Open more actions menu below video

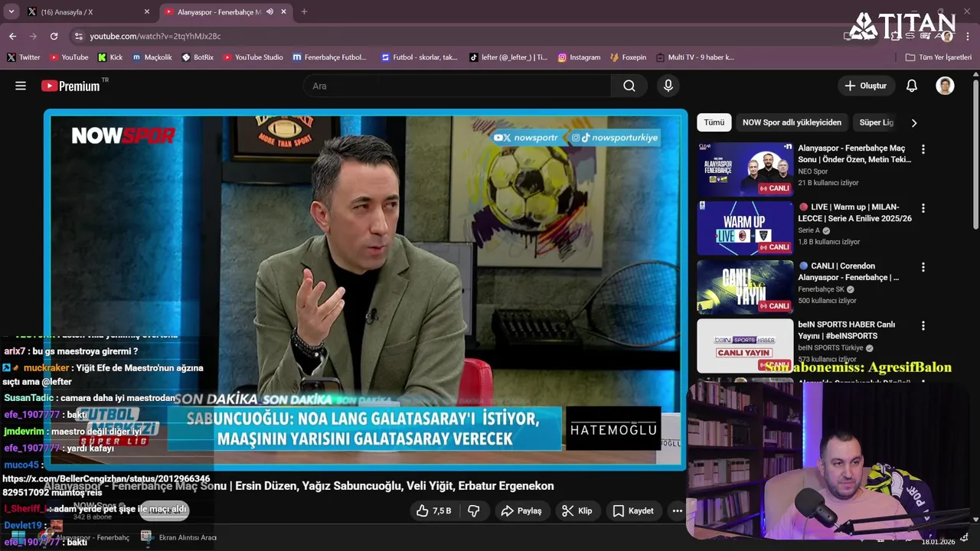[677, 510]
